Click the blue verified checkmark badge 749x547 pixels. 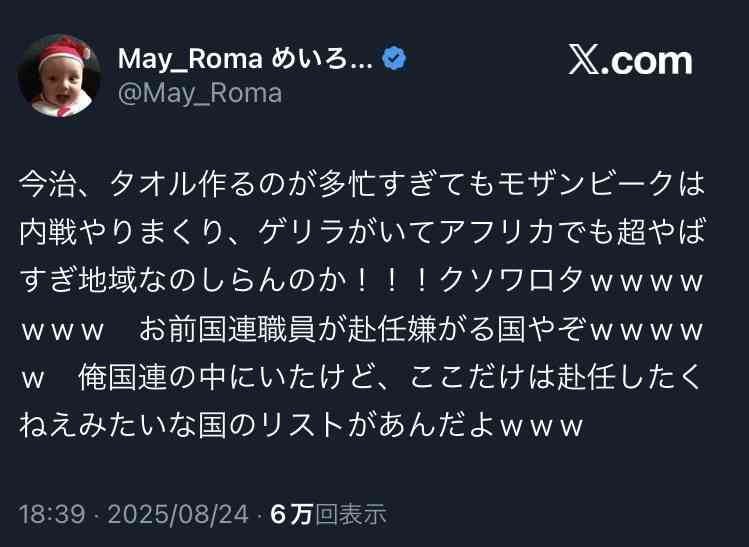tap(394, 59)
